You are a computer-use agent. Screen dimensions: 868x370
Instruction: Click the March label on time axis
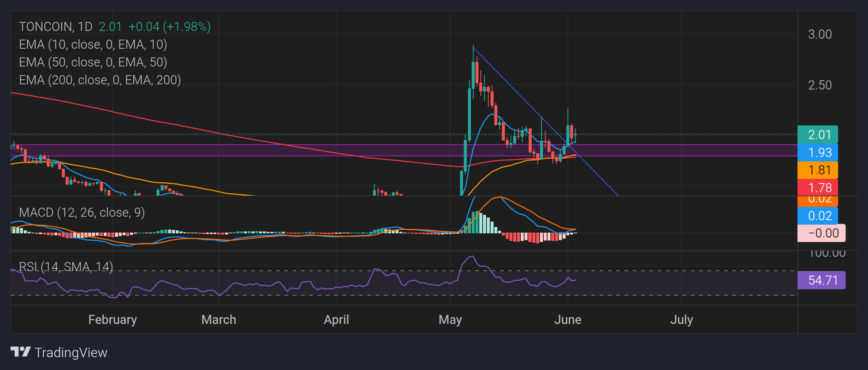click(x=219, y=320)
